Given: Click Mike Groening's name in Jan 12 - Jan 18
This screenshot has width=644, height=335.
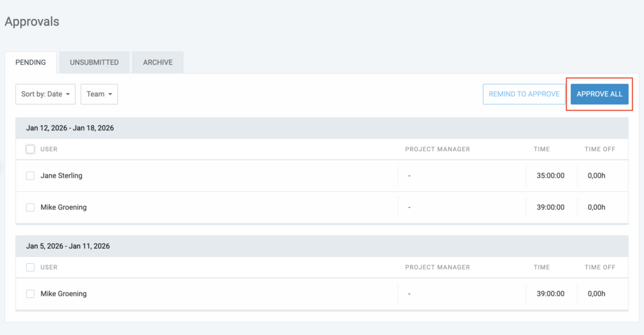Looking at the screenshot, I should coord(64,207).
